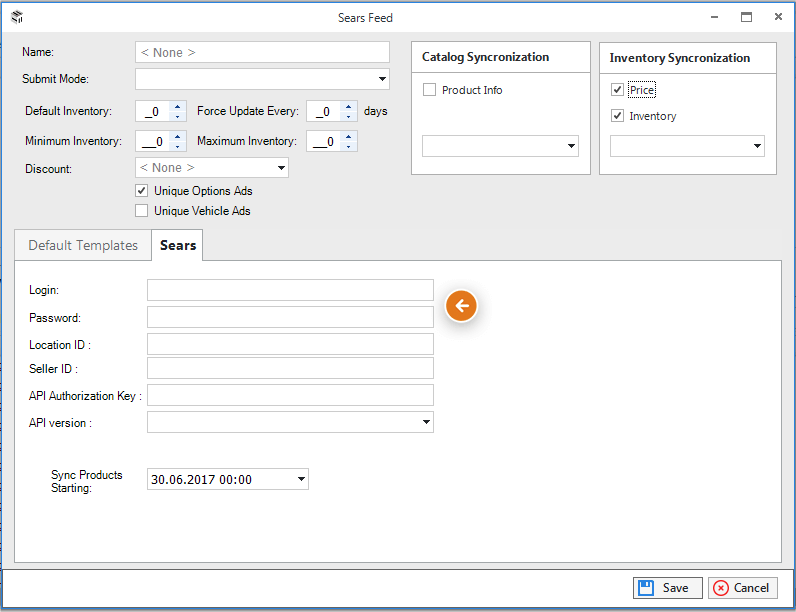Open the Submit Mode dropdown

(x=262, y=79)
